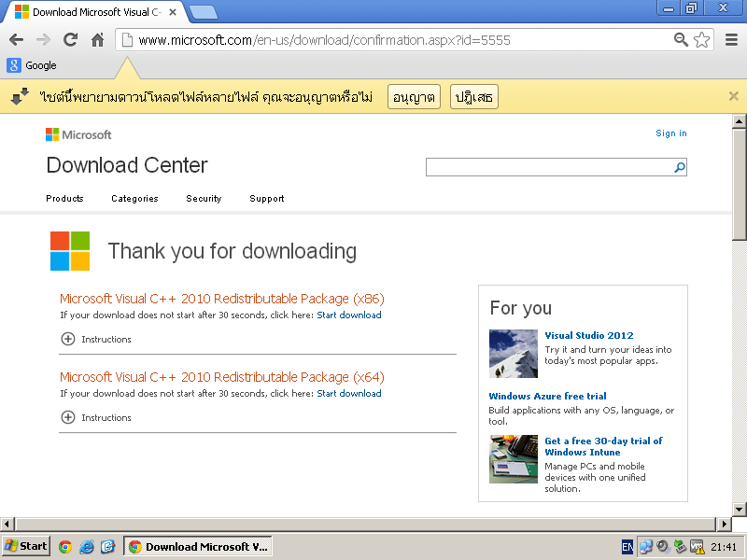Click the page icon in the address bar

(127, 40)
